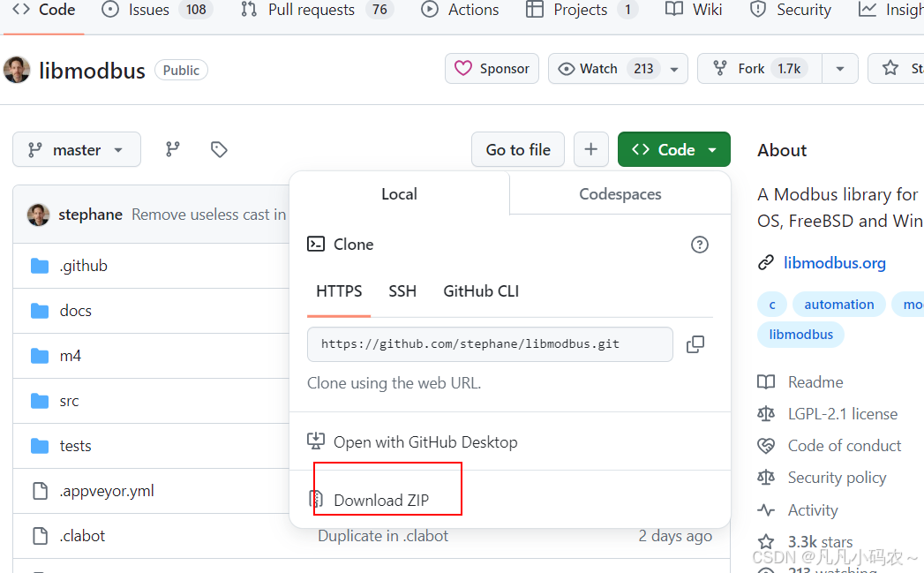
Task: Expand the Fork options dropdown arrow
Action: 840,69
